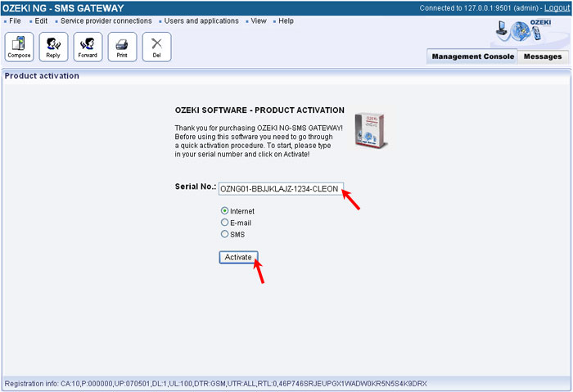Screen dimensions: 573x392
Task: Click the Compose toolbar icon
Action: (x=19, y=47)
